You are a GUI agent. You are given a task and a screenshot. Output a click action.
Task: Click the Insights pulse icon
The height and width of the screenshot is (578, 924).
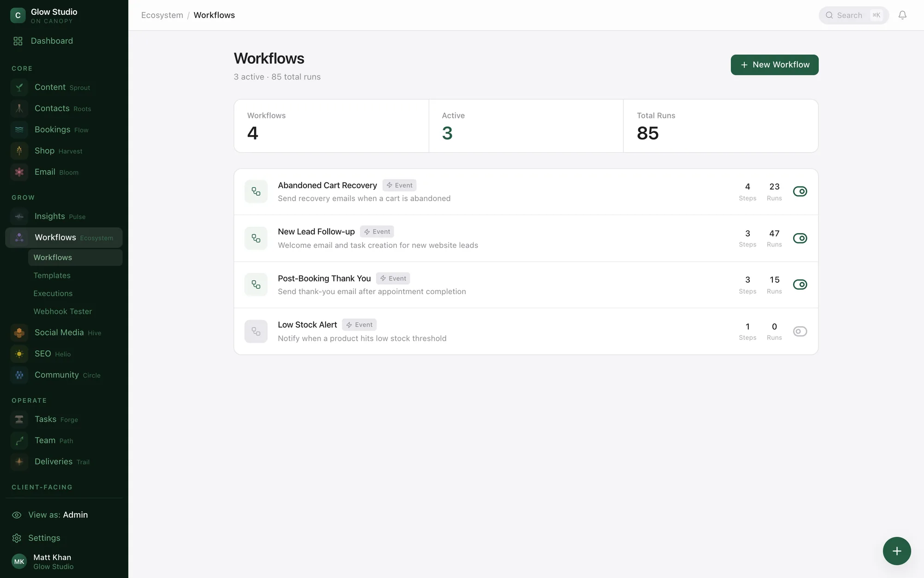point(19,216)
